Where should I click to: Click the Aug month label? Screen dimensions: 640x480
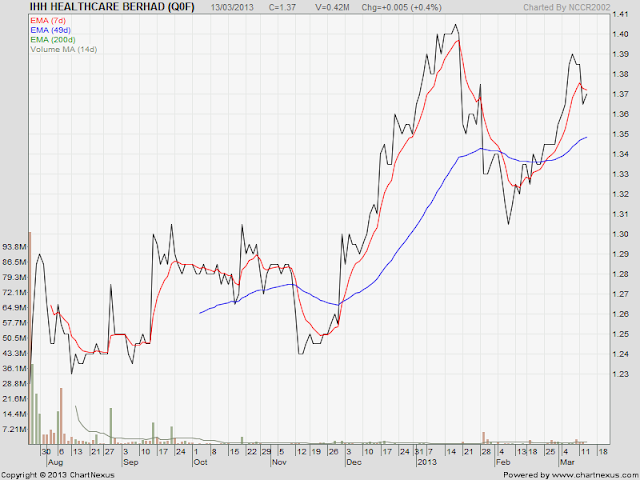[56, 462]
